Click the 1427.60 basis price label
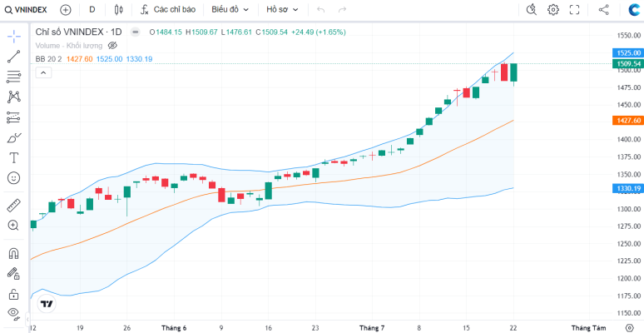 [x=627, y=121]
